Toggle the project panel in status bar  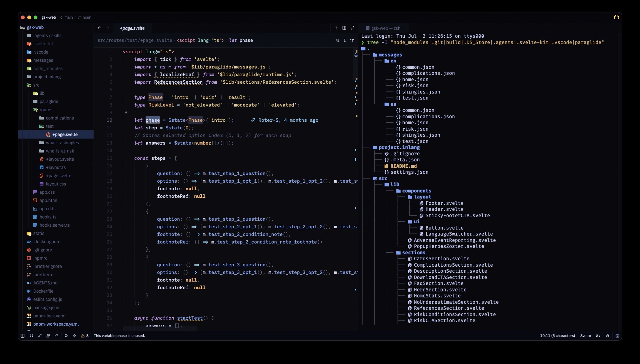pos(31,335)
